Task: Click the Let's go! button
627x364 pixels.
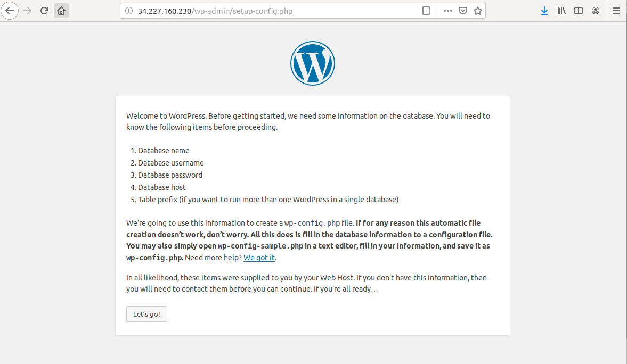Action: point(146,314)
